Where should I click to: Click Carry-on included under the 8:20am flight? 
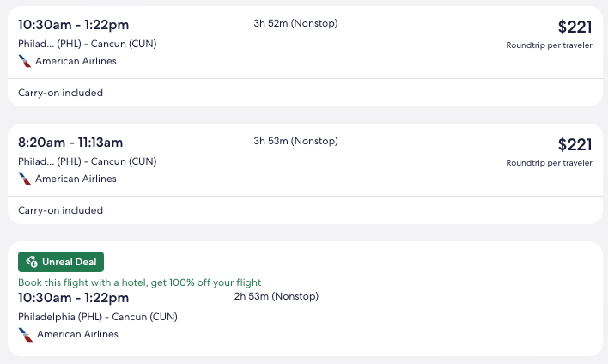pos(60,210)
